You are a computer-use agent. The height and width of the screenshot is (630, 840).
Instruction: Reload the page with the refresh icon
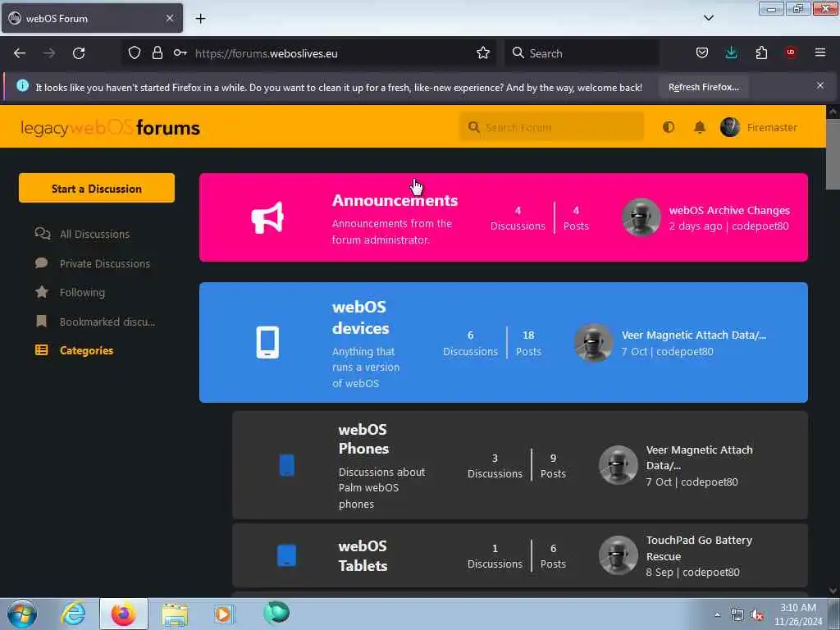pyautogui.click(x=79, y=53)
